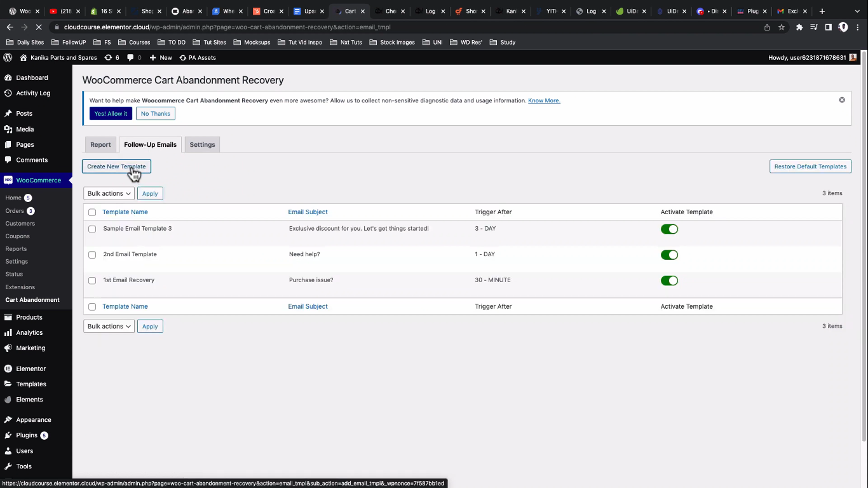The width and height of the screenshot is (868, 488).
Task: Click the WordPress logo in admin bar
Action: pyautogui.click(x=8, y=57)
